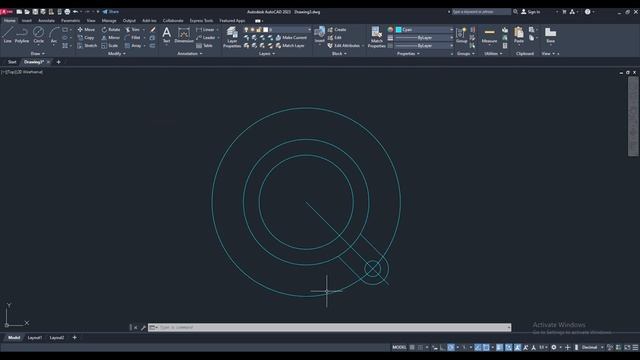Select the Dimension tool
The height and width of the screenshot is (360, 640).
(x=184, y=35)
